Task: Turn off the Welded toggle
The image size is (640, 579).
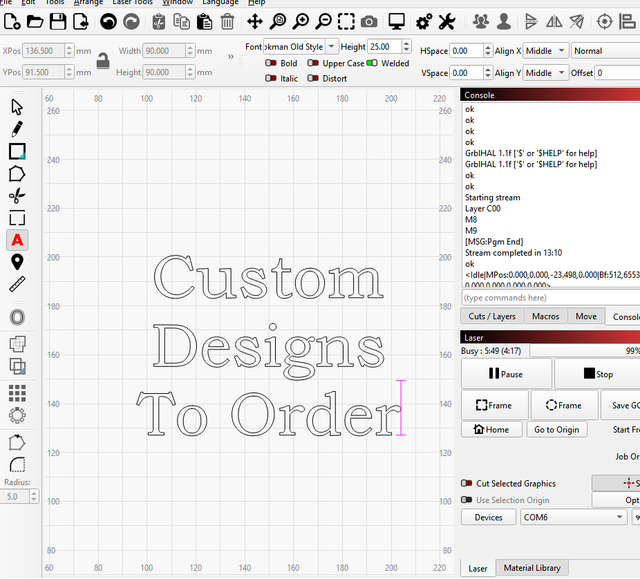Action: click(373, 64)
